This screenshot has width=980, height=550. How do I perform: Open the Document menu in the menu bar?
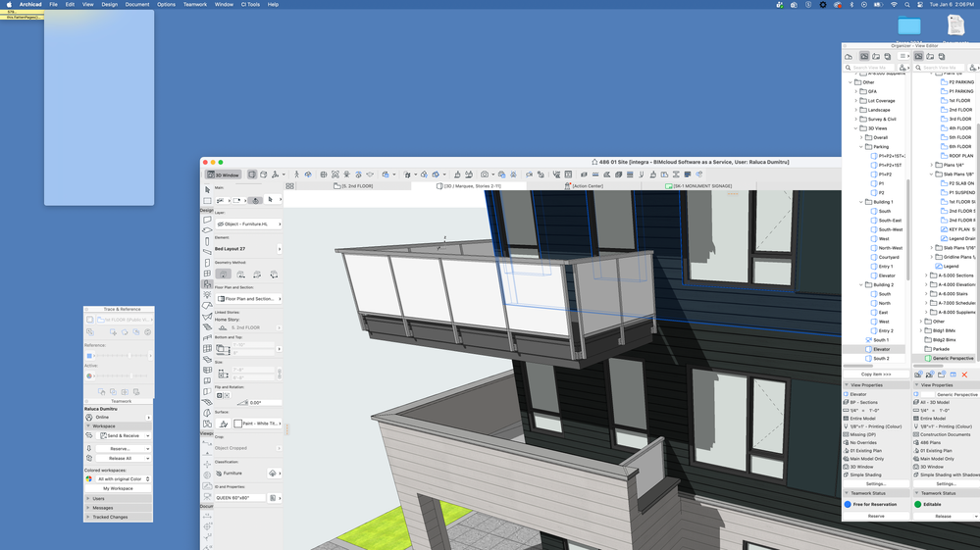pos(137,4)
